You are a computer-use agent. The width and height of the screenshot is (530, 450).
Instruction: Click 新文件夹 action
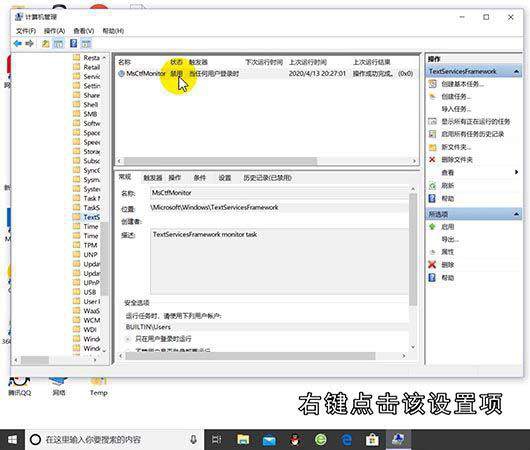click(456, 147)
